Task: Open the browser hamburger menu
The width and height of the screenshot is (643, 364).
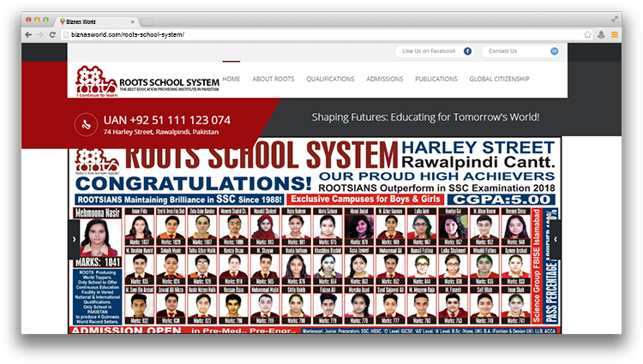Action: coord(614,34)
